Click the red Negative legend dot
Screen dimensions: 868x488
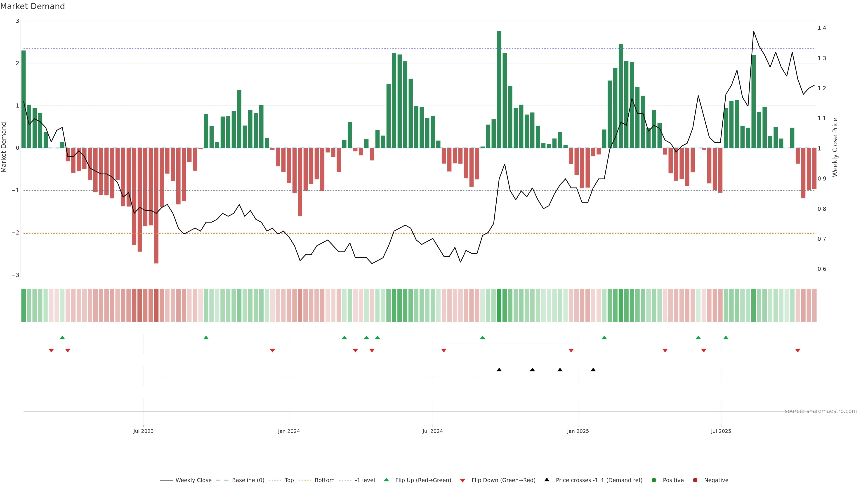point(695,480)
